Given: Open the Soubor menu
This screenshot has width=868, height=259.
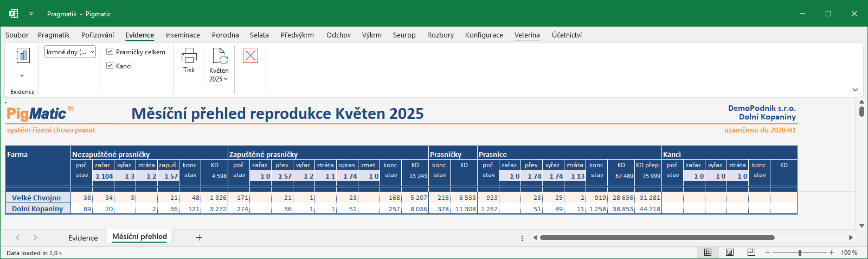Looking at the screenshot, I should (17, 35).
